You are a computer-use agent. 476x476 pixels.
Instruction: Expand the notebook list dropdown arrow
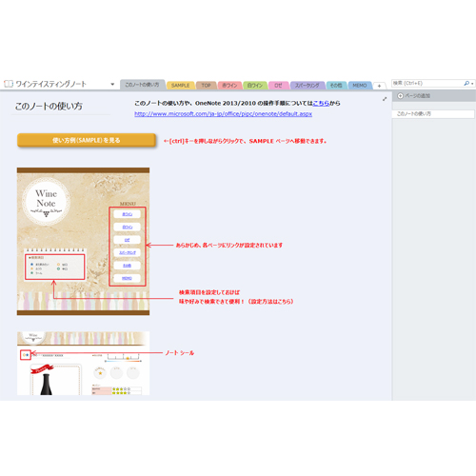click(x=112, y=85)
